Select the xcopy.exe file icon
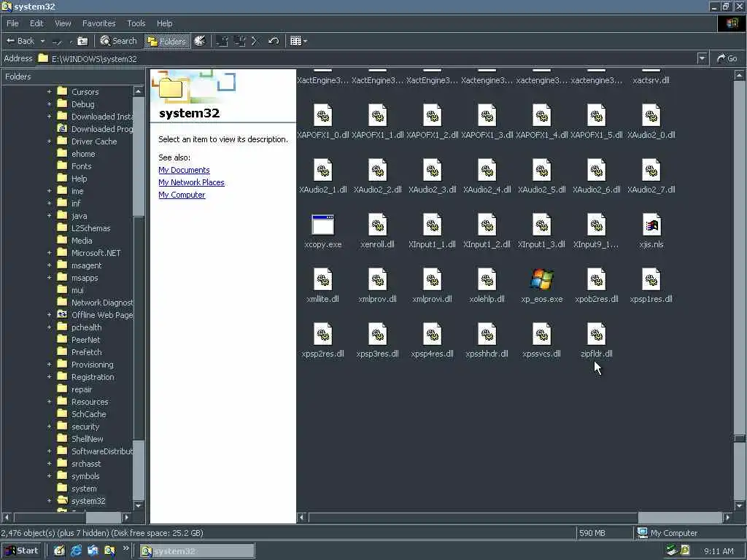 click(x=323, y=225)
